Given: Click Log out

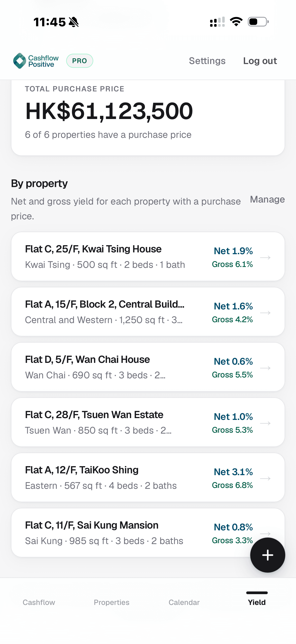Looking at the screenshot, I should click(260, 61).
